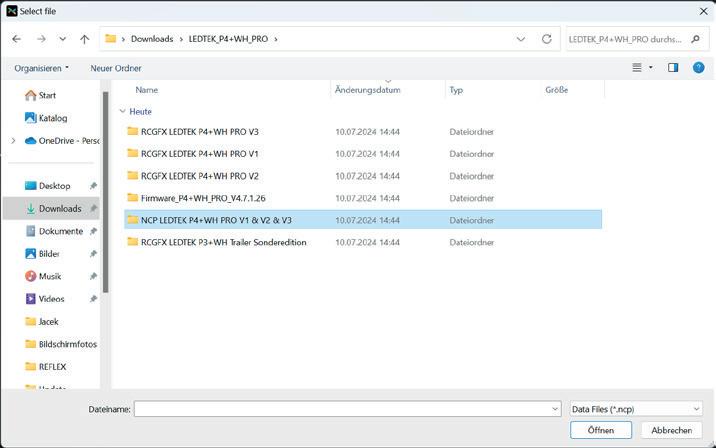Go back with the left arrow
The width and height of the screenshot is (716, 448).
pyautogui.click(x=16, y=39)
